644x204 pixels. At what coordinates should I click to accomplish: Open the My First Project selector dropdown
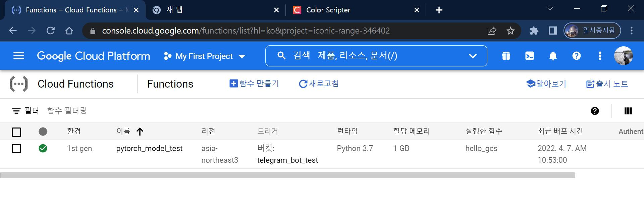(204, 56)
